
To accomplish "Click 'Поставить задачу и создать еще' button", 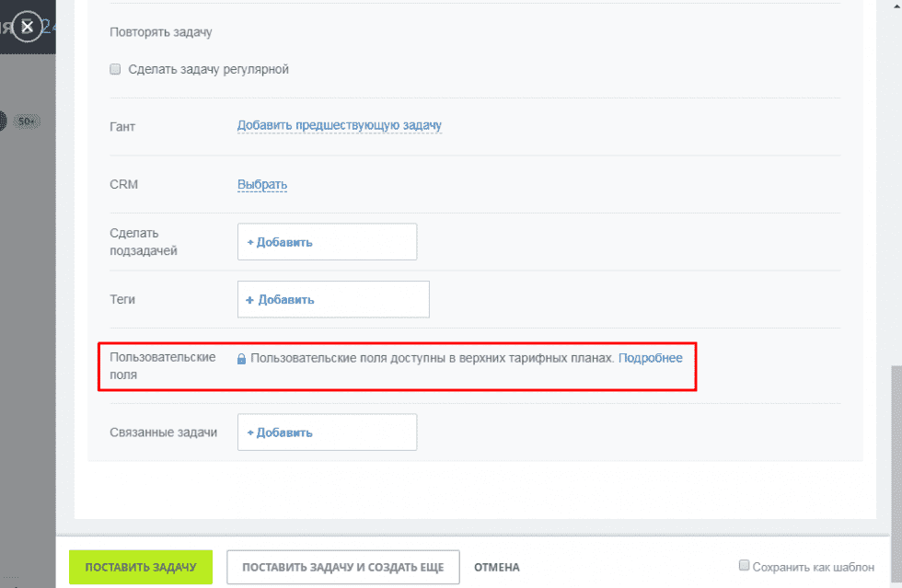I will coord(342,568).
